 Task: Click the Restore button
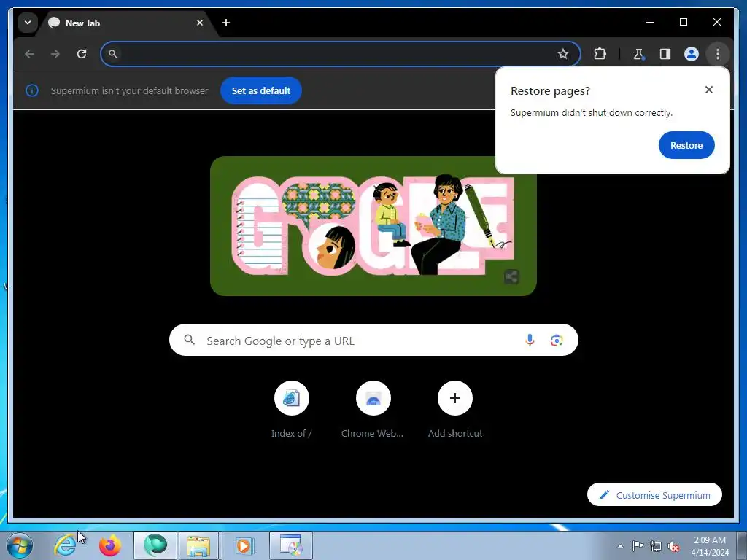pos(686,145)
